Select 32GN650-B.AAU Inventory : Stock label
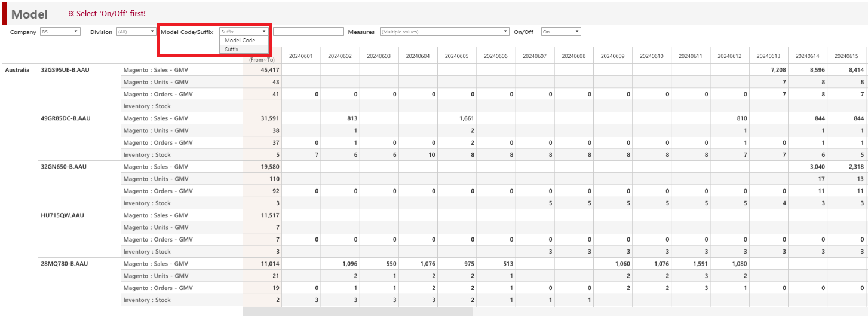This screenshot has width=868, height=320. 147,203
